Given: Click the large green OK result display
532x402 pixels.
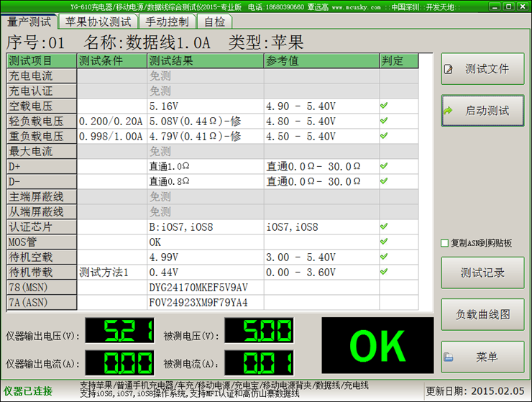Looking at the screenshot, I should [x=377, y=347].
